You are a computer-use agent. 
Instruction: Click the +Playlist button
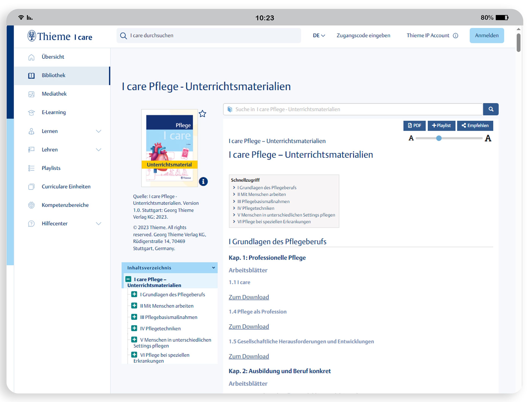[x=441, y=126]
